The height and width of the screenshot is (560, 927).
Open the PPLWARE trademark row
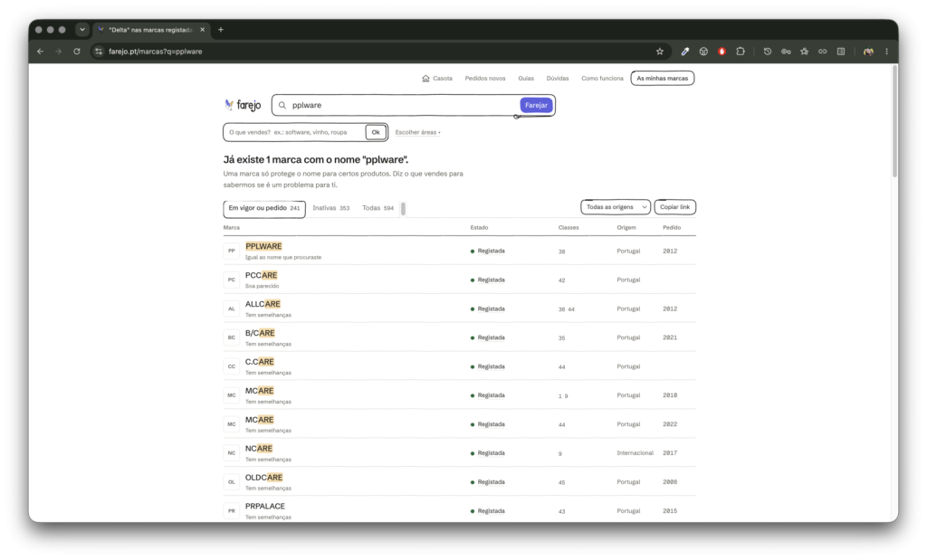click(459, 252)
